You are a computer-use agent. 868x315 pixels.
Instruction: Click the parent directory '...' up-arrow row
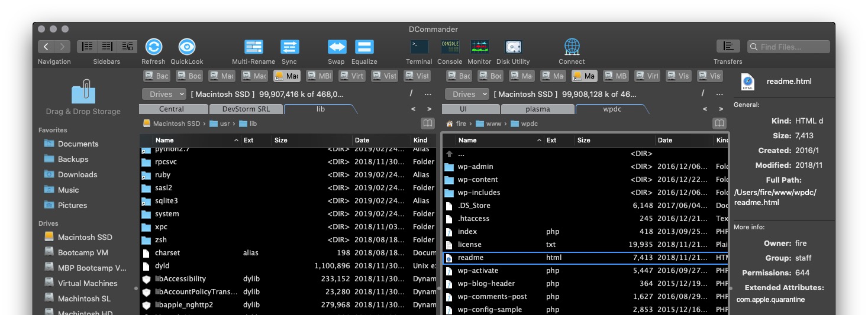pyautogui.click(x=585, y=154)
